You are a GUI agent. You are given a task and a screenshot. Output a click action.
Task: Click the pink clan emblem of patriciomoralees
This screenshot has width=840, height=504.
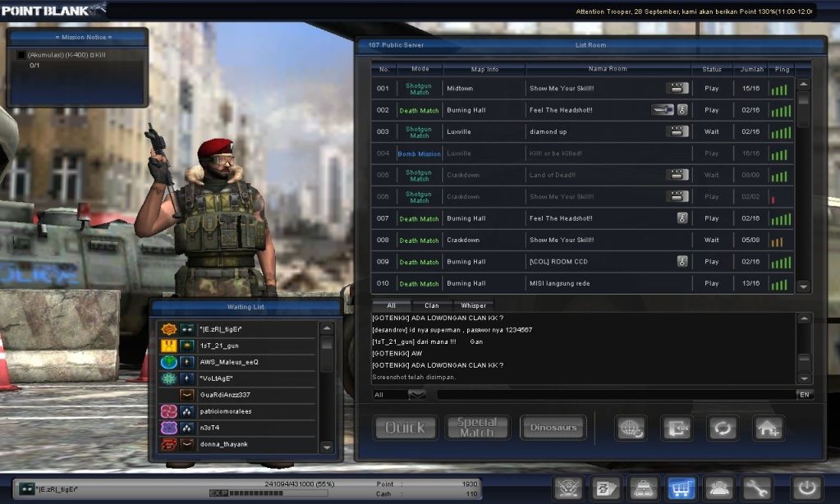pyautogui.click(x=169, y=411)
